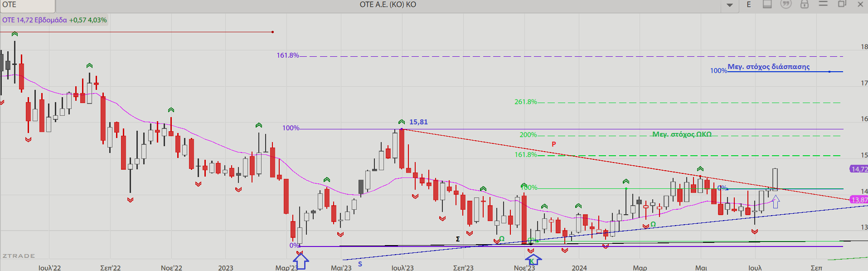
Task: Click the chart title OTE A.E. (KO) KO
Action: [388, 5]
